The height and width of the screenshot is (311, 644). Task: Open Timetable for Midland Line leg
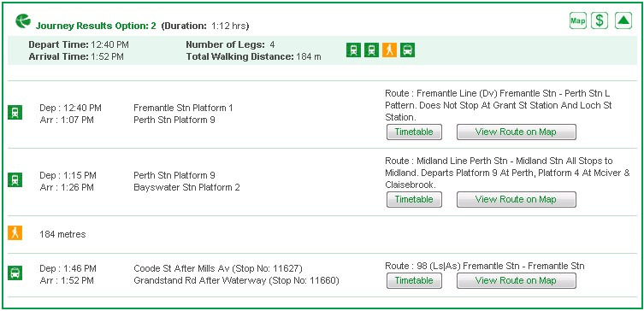point(414,199)
